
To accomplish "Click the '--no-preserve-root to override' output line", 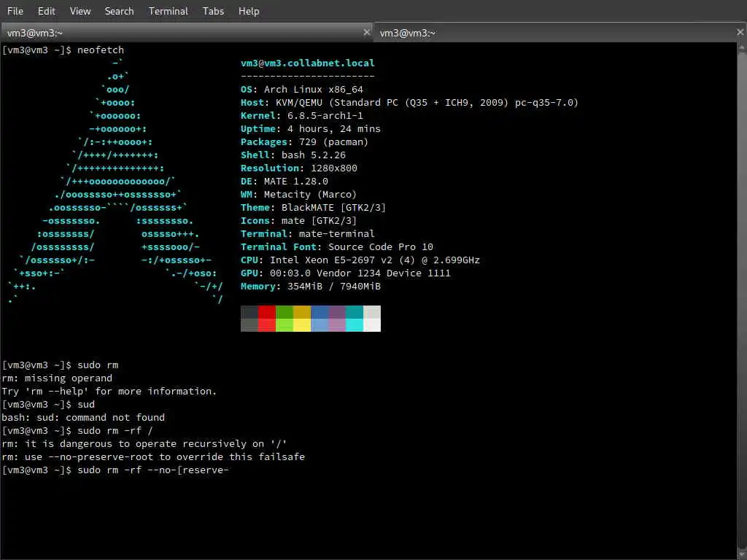I will [x=153, y=456].
